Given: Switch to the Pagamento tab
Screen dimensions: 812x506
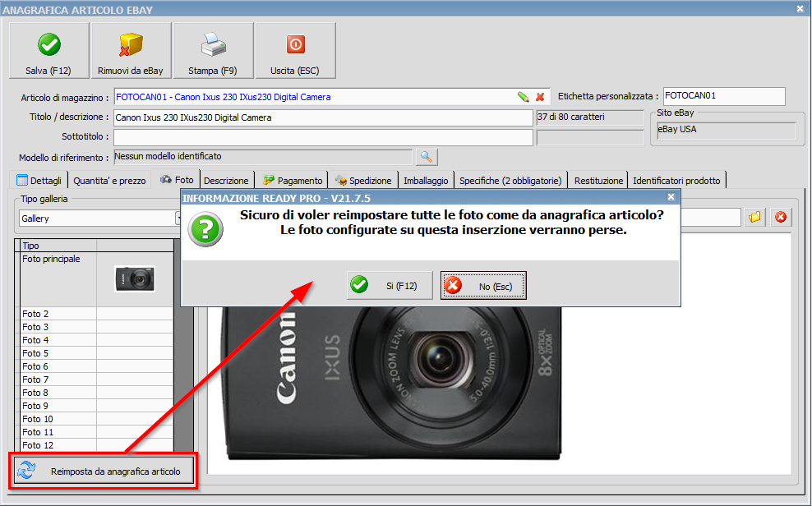Looking at the screenshot, I should (292, 181).
